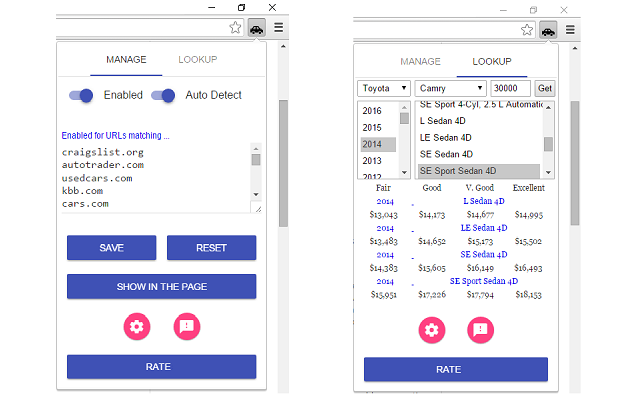The image size is (640, 400).
Task: Open settings gear icon in Manage panel
Action: coord(137,325)
